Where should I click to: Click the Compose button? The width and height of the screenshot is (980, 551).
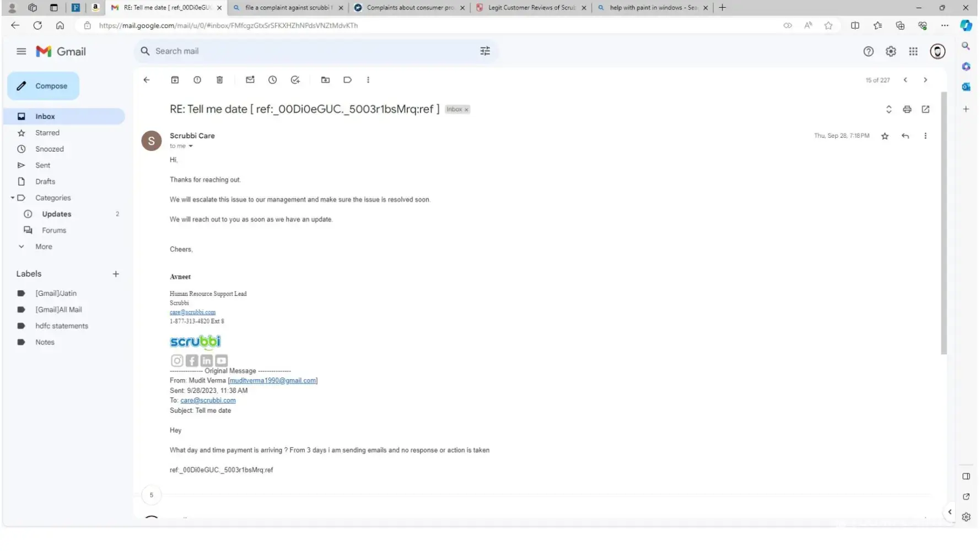44,86
